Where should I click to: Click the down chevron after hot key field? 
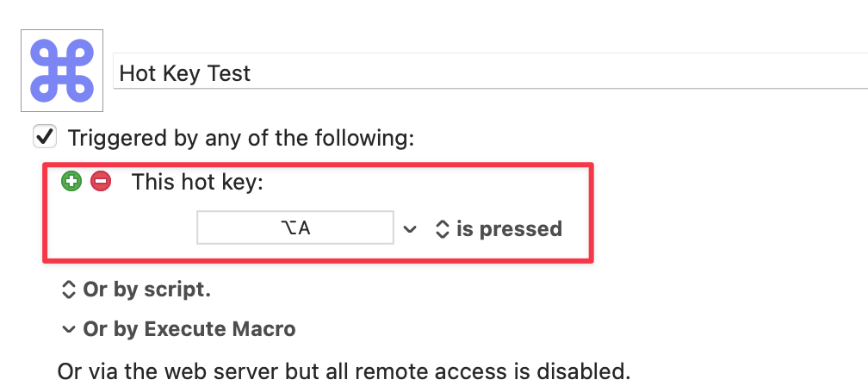coord(411,229)
